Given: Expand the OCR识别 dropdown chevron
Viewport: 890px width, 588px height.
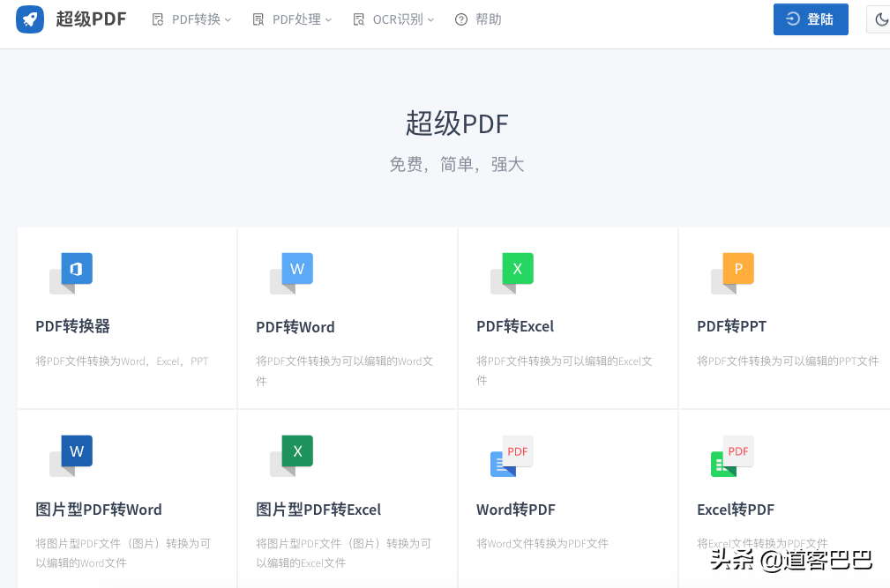Looking at the screenshot, I should click(x=430, y=20).
